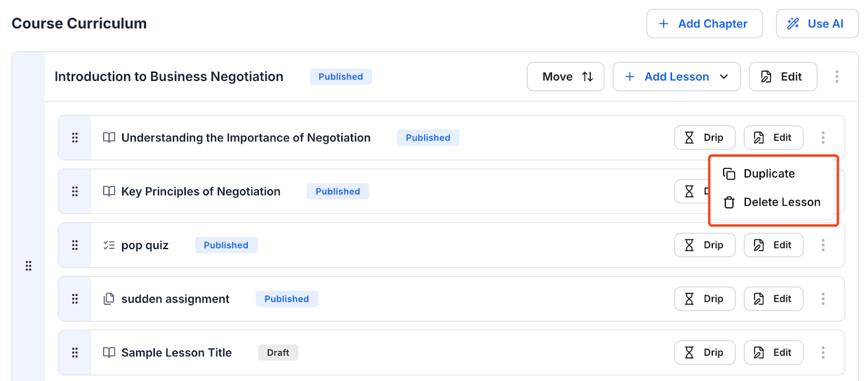
Task: Click book icon beside Understanding the Importance
Action: click(109, 138)
